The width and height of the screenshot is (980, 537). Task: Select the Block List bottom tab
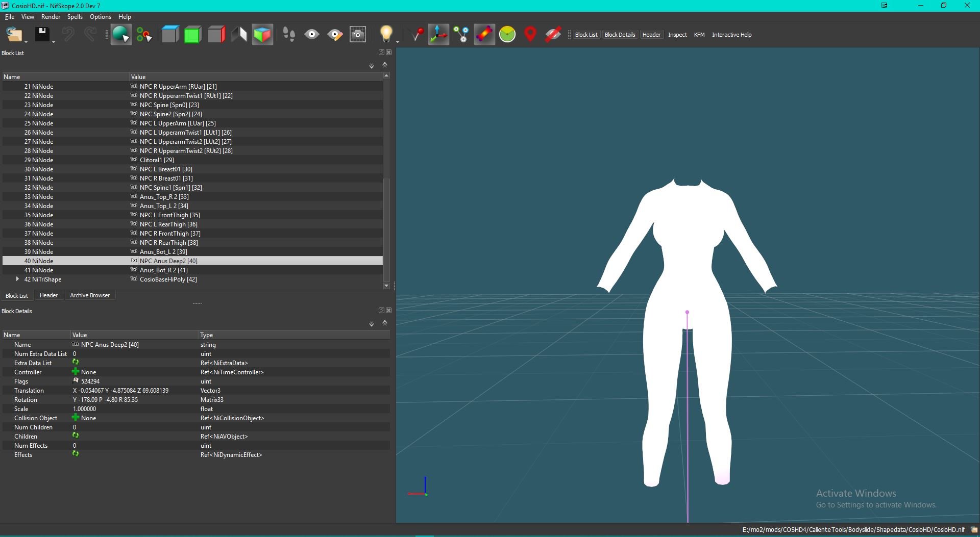coord(17,296)
